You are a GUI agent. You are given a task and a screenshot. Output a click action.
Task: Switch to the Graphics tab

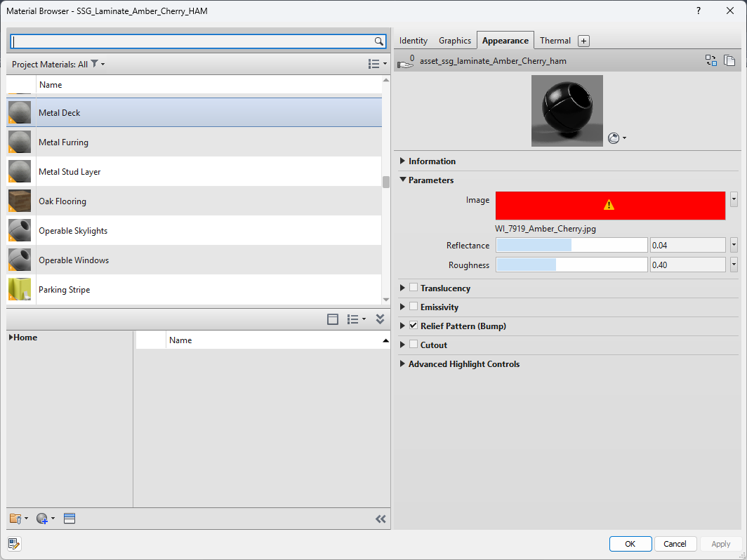pos(454,41)
